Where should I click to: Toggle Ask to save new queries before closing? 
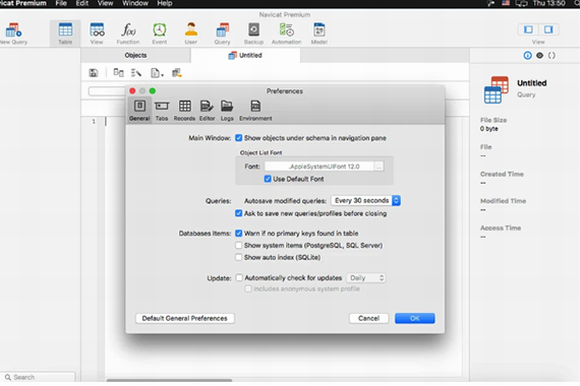pos(239,213)
